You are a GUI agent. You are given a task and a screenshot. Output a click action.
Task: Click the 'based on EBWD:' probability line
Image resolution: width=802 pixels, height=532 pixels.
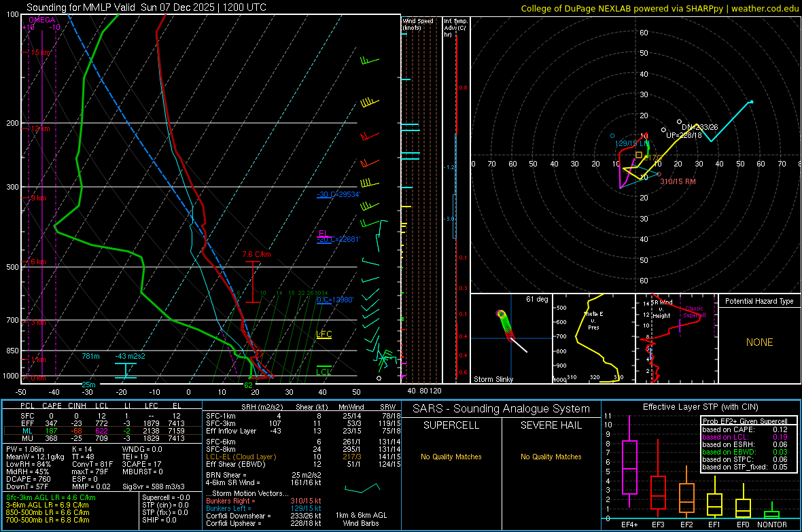745,452
